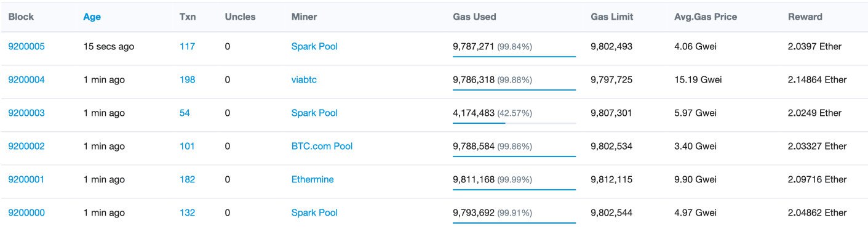Screen dimensions: 868x231
Task: Select the Reward column header
Action: pyautogui.click(x=805, y=17)
